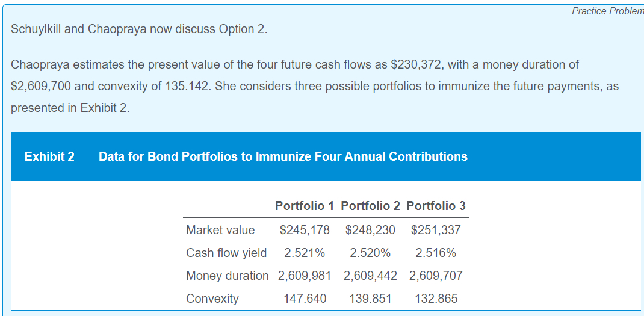Click the Exhibit 2 label
This screenshot has height=316, width=644.
pos(49,156)
